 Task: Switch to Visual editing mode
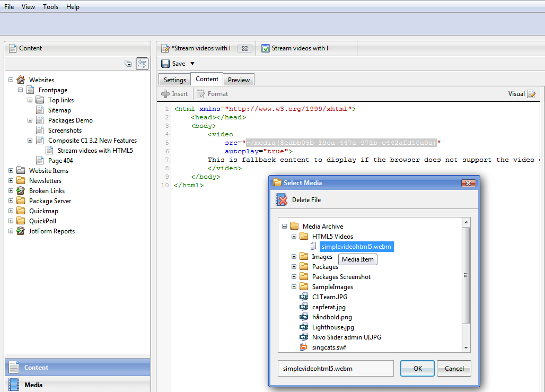[517, 93]
